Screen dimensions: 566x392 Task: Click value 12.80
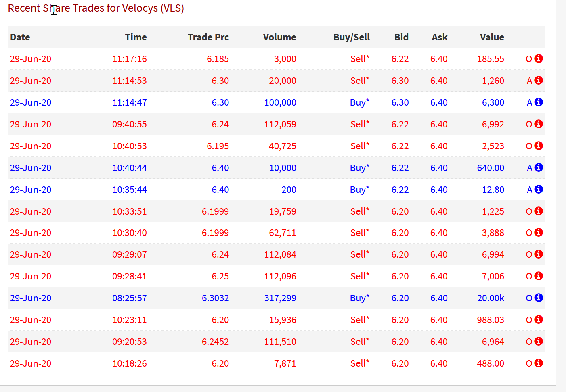493,190
